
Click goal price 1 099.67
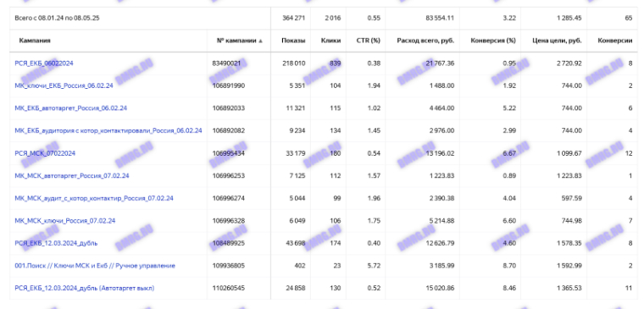click(569, 153)
